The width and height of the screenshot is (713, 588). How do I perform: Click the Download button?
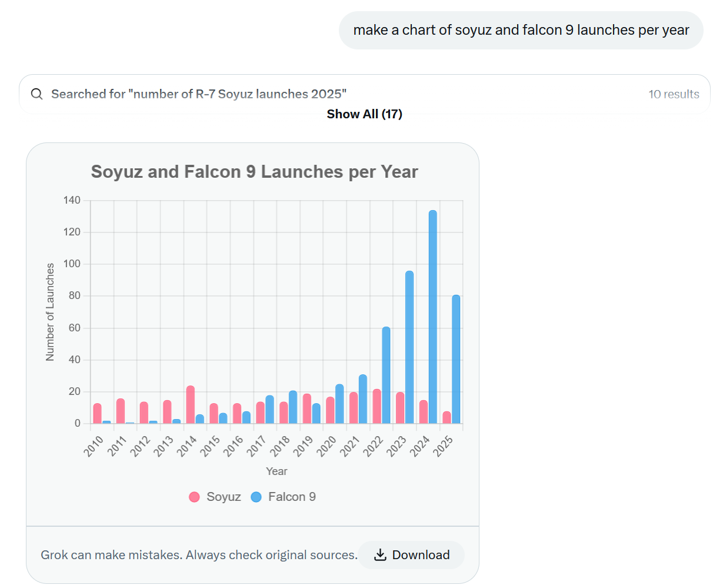click(411, 555)
